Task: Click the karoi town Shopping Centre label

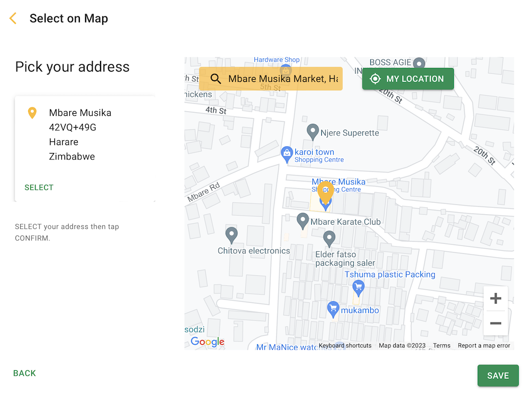Action: [319, 156]
